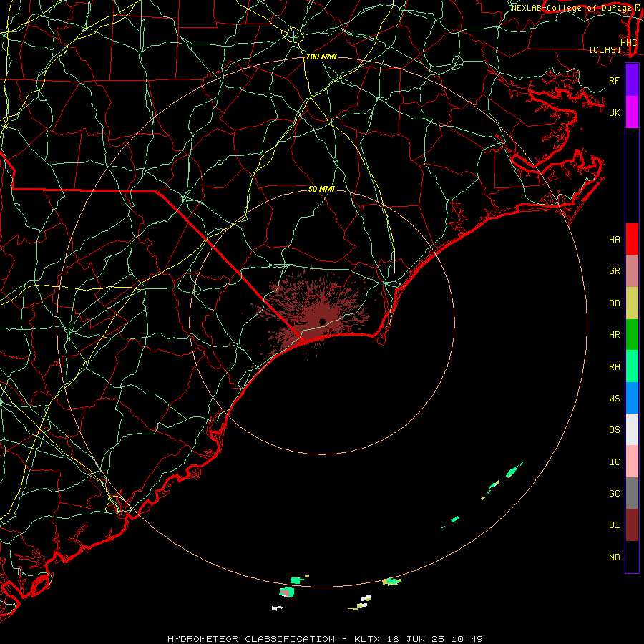Click the 'IC' legend label

[x=614, y=462]
